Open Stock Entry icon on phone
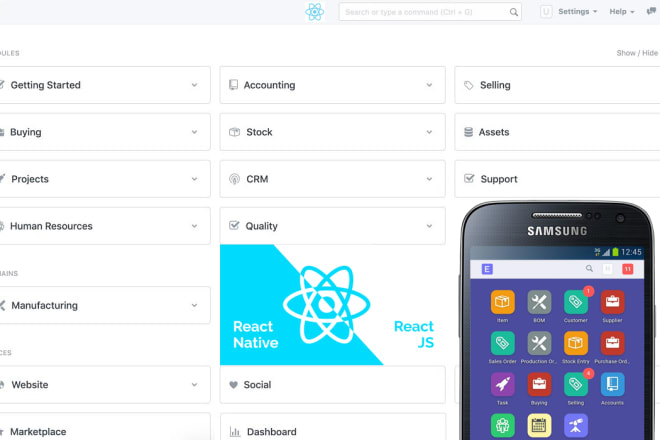Viewport: 660px width, 440px height. (x=576, y=343)
